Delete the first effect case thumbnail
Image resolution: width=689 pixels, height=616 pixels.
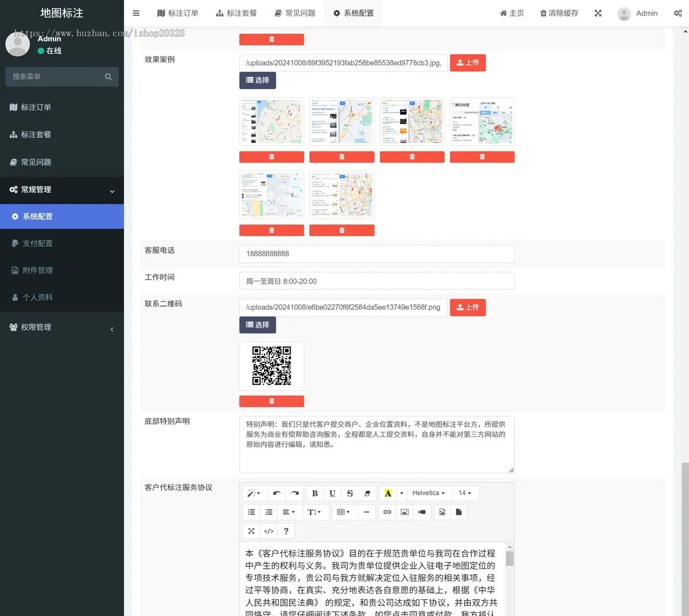[x=272, y=157]
